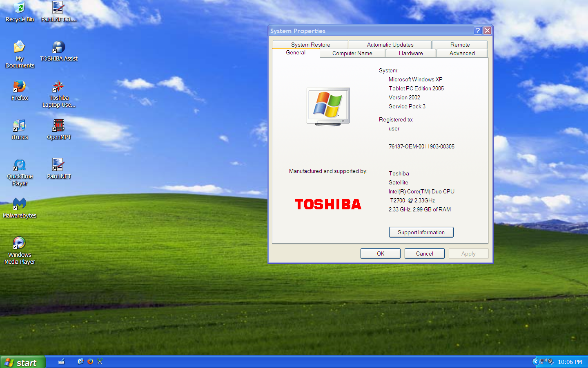Select the General tab

[x=296, y=53]
